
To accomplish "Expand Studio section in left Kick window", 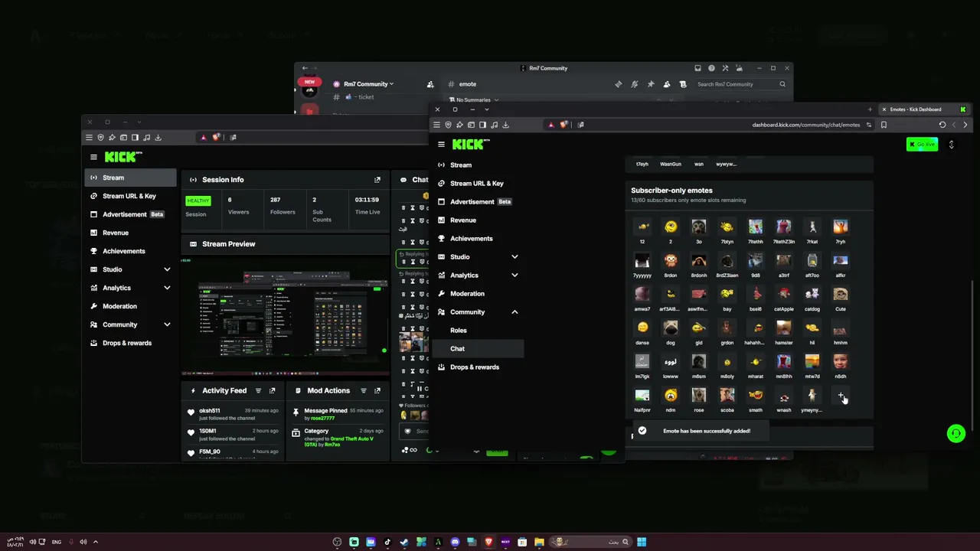I will (x=167, y=269).
